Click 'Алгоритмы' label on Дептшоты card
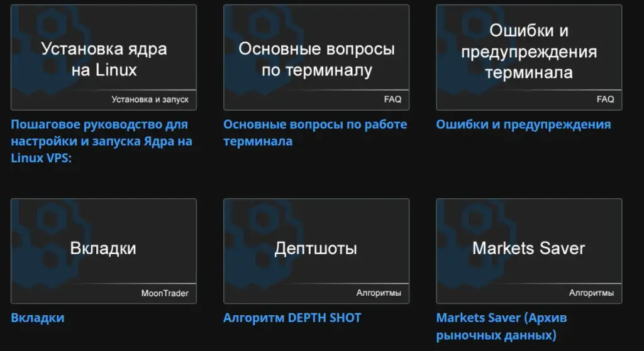 point(379,293)
